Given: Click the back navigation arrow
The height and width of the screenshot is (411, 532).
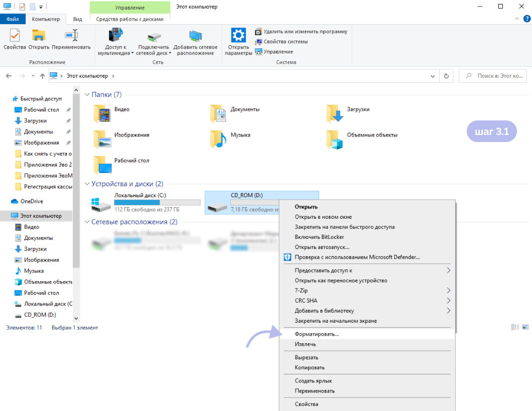Looking at the screenshot, I should [x=9, y=76].
